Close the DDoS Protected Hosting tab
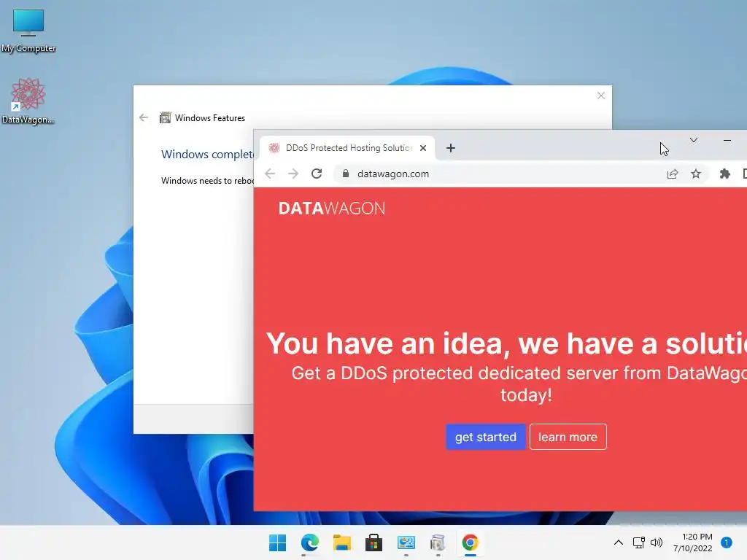This screenshot has width=747, height=560. [x=423, y=148]
